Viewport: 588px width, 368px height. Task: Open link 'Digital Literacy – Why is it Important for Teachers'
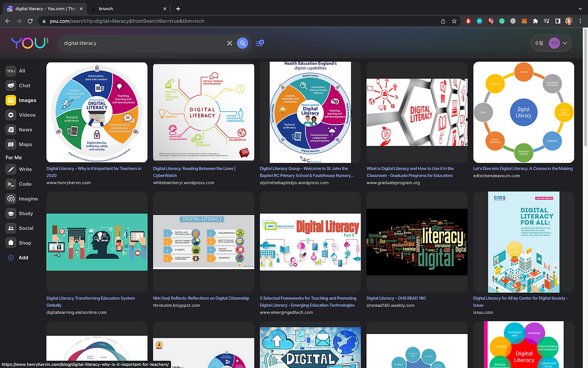pyautogui.click(x=94, y=172)
